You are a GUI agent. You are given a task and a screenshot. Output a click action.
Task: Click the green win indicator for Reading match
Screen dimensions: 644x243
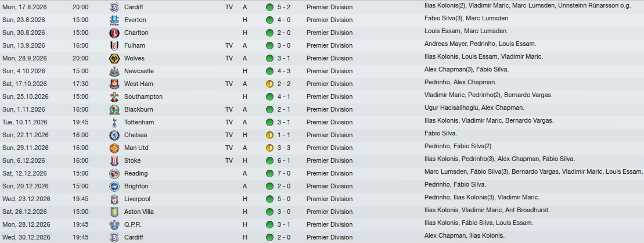pos(269,173)
